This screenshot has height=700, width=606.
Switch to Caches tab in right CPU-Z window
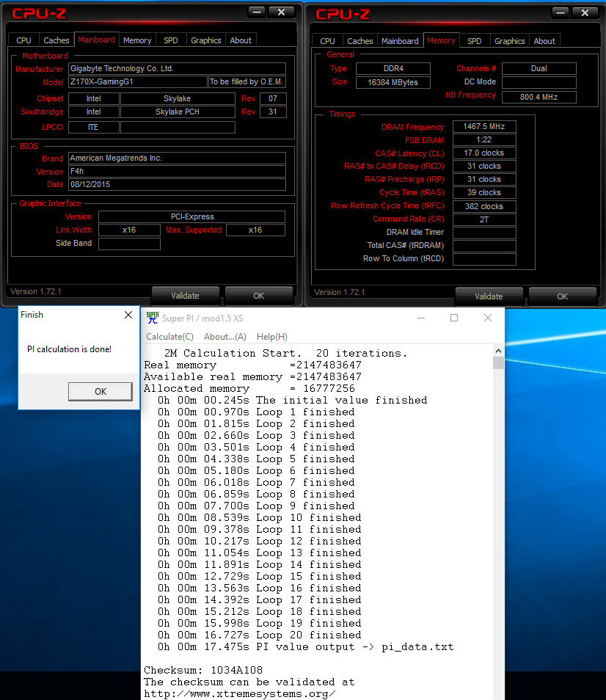click(360, 41)
